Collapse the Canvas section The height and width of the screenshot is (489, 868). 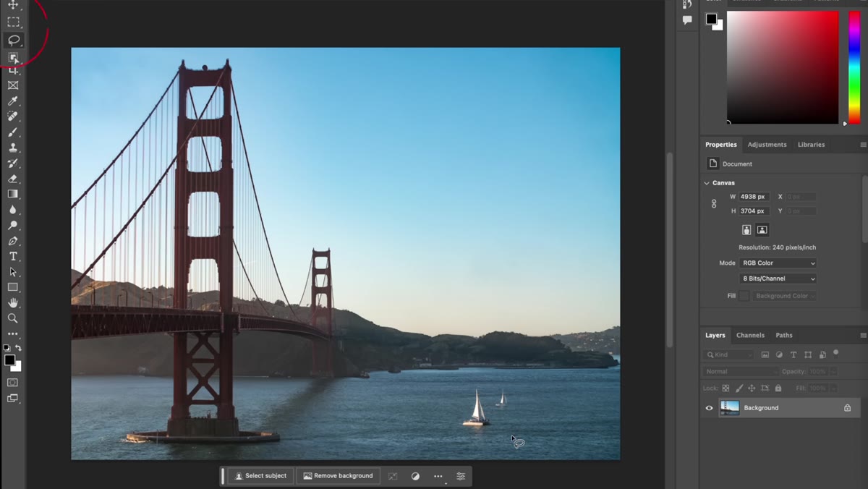(707, 183)
